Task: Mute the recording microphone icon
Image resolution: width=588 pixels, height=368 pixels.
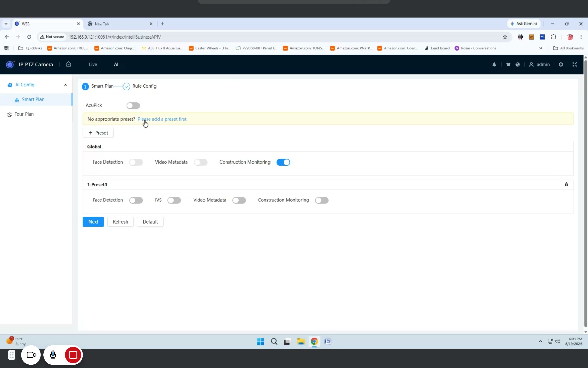Action: pyautogui.click(x=53, y=355)
